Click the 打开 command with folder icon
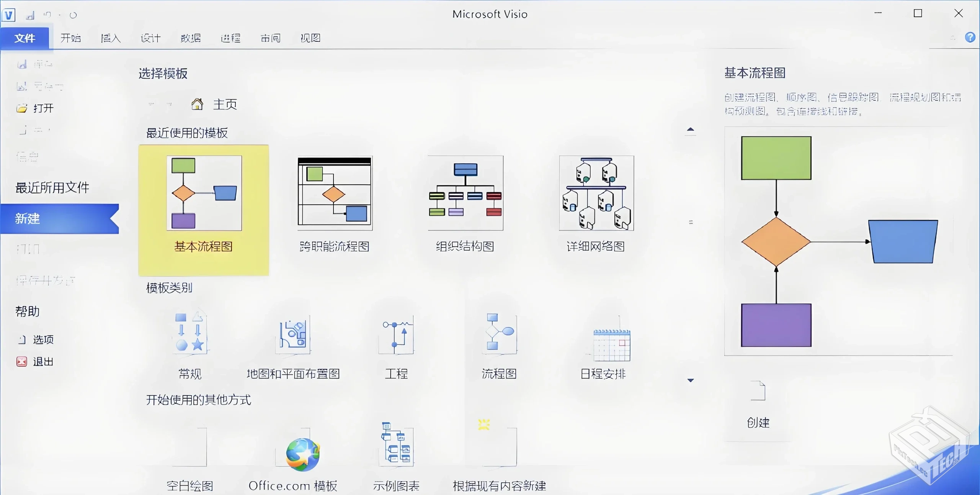Screen dimensions: 980x495 pyautogui.click(x=36, y=108)
